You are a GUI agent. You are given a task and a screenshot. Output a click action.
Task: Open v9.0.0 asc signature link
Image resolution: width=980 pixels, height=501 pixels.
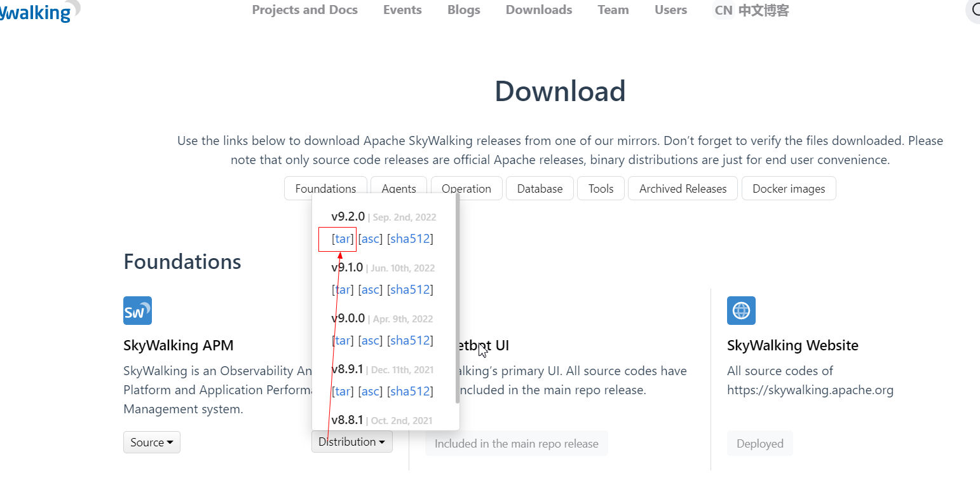click(371, 340)
